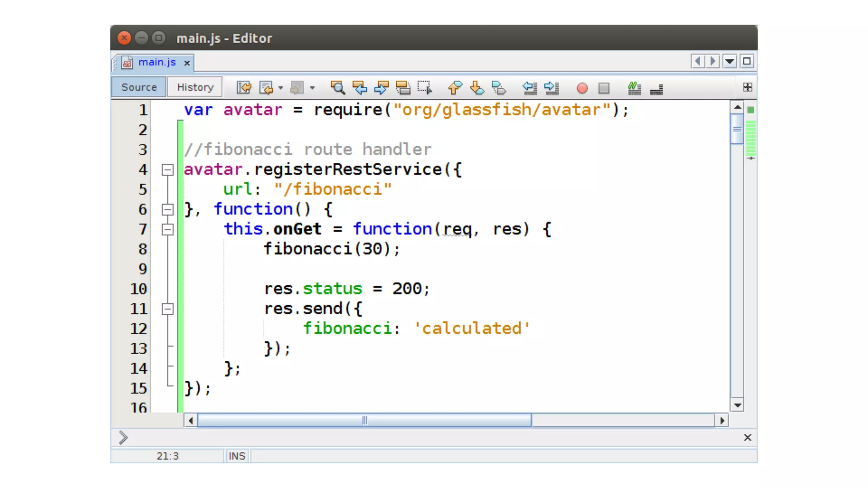The image size is (868, 488).
Task: Jump to Next Bookmark icon
Action: click(477, 88)
